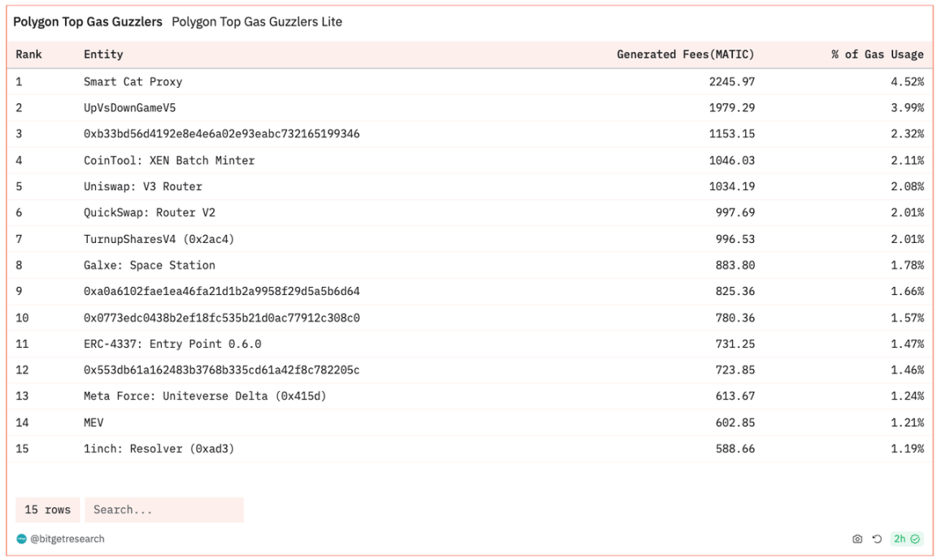This screenshot has height=560, width=937.
Task: Click the bitgetresearch avatar icon
Action: (x=21, y=539)
